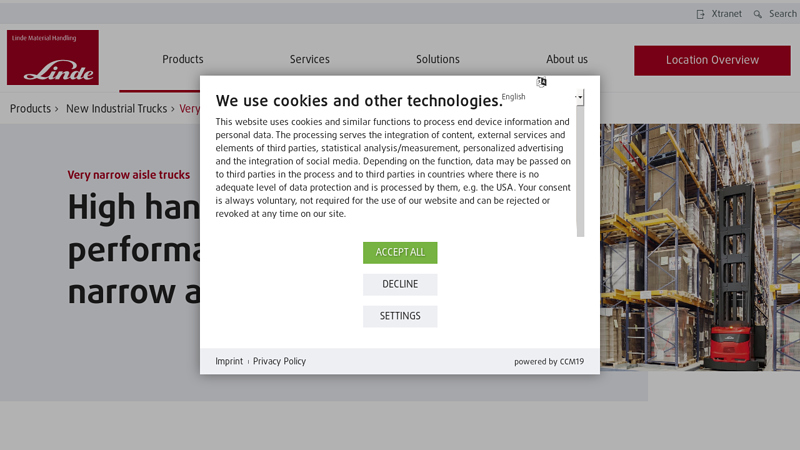
Task: Click the translate icon above the cookie dialog
Action: click(541, 82)
